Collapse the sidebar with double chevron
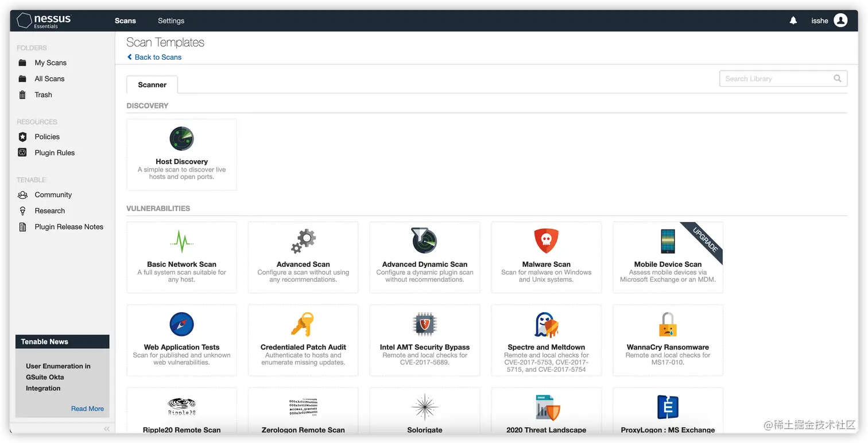Viewport: 868px width, 443px height. [x=107, y=429]
